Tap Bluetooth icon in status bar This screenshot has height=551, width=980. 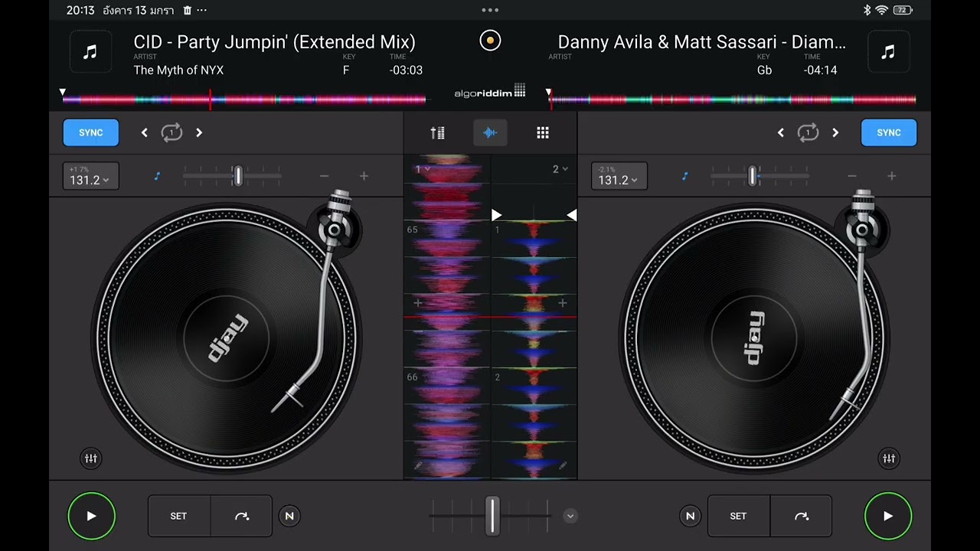click(867, 10)
